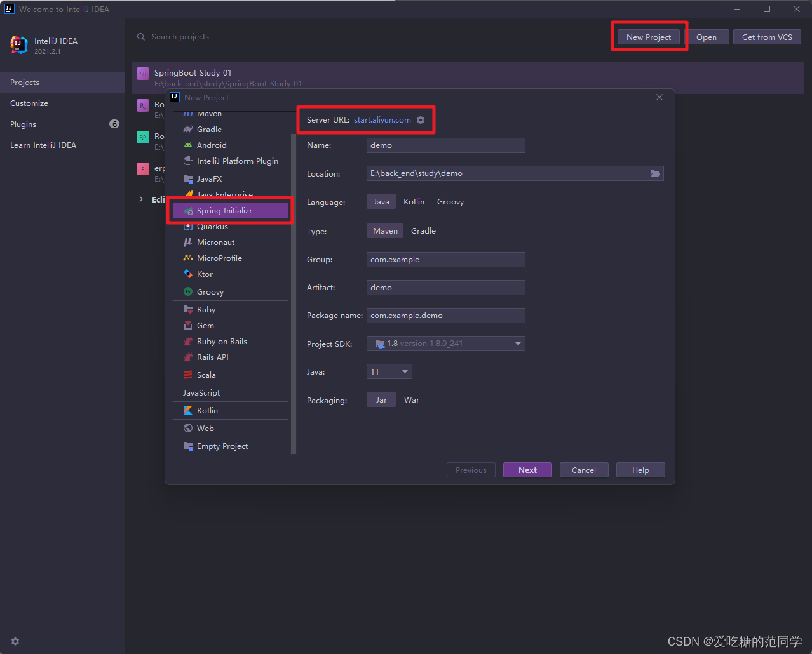The width and height of the screenshot is (812, 654).
Task: Close the New Project dialog
Action: point(660,97)
